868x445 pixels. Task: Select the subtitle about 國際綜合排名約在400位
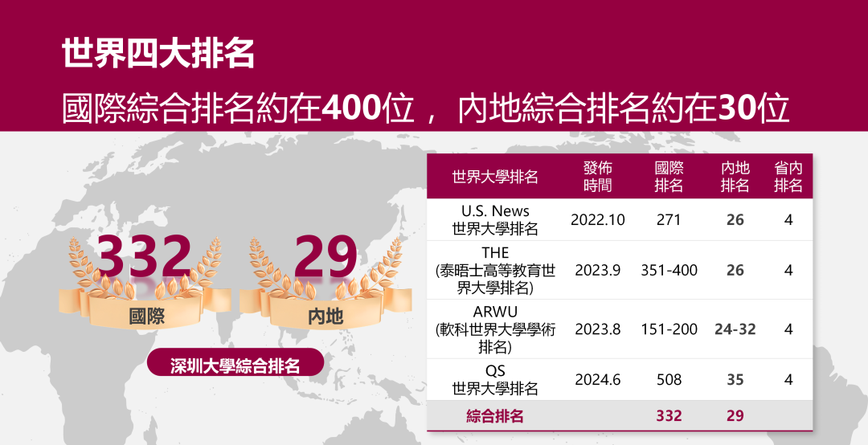point(425,108)
